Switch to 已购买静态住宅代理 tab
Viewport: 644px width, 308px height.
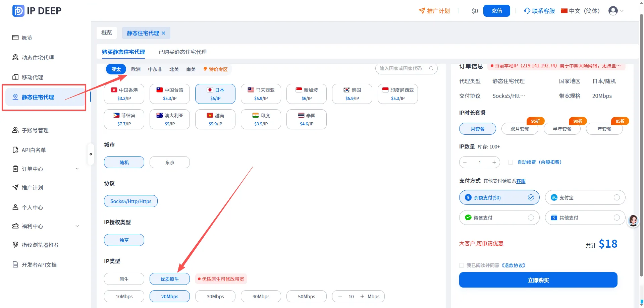(182, 52)
